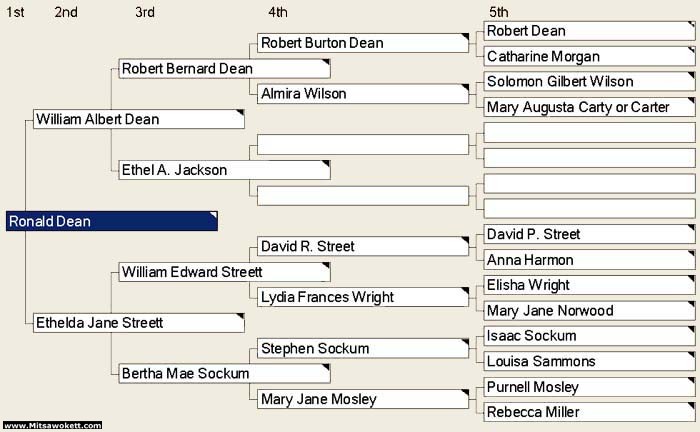The height and width of the screenshot is (432, 700).
Task: Click corner marker on Catharine Morgan box
Action: [692, 50]
